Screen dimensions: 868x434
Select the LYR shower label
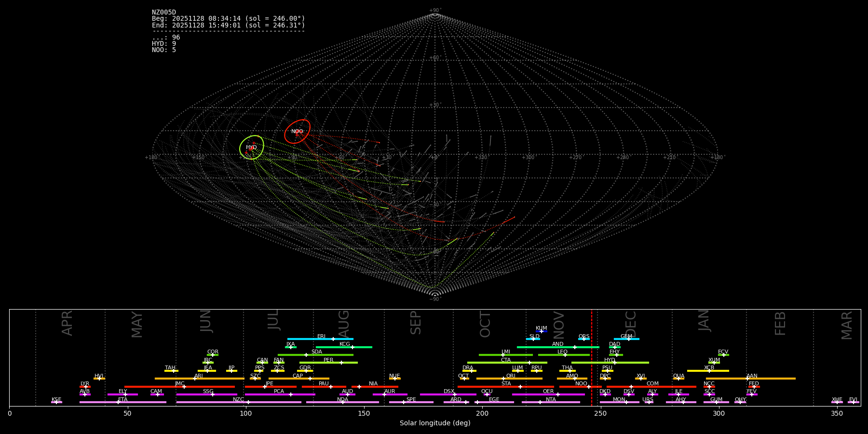click(85, 384)
